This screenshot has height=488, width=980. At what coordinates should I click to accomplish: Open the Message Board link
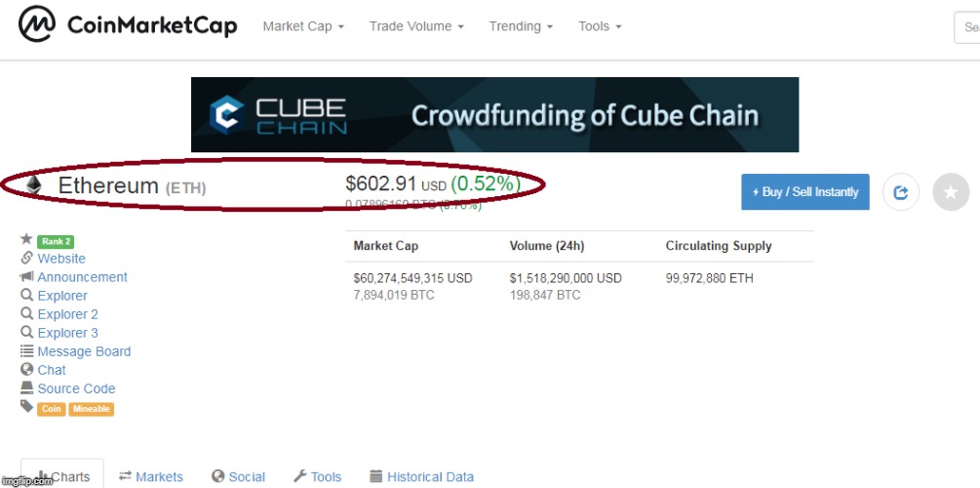[x=84, y=351]
